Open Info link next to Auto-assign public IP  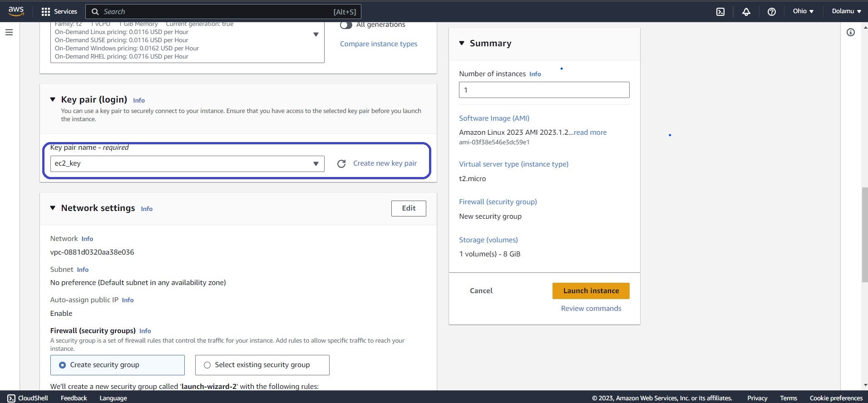[128, 300]
